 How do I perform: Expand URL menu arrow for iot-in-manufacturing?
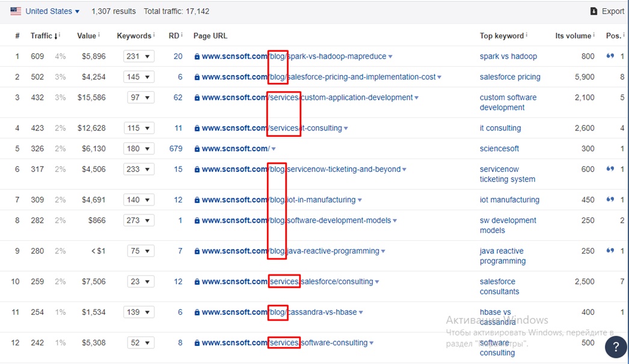pyautogui.click(x=360, y=201)
